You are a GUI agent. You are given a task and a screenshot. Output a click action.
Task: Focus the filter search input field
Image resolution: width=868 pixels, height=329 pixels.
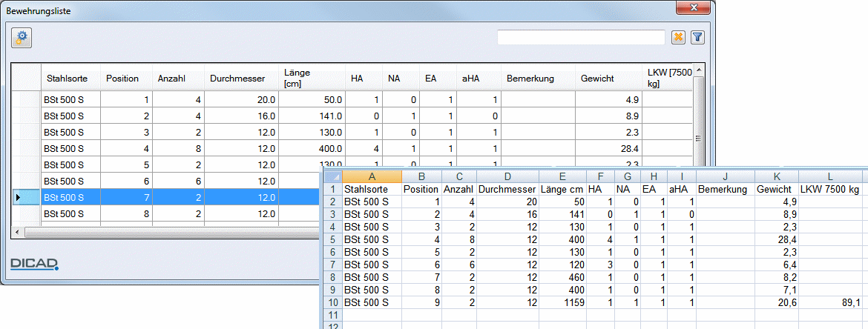pos(581,38)
